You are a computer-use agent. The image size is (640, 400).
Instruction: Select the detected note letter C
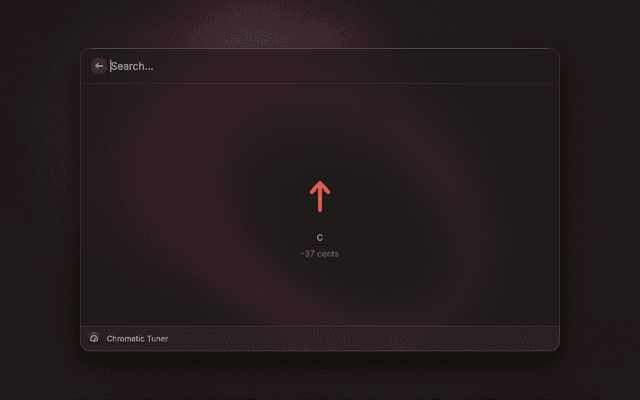[x=320, y=238]
